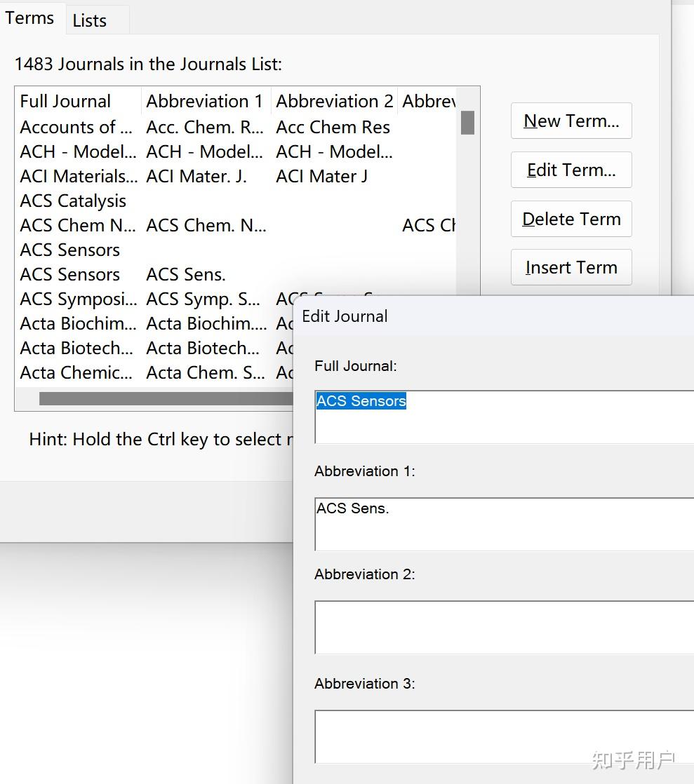Click the Abbreviation 2 column header
The image size is (694, 784).
click(334, 101)
